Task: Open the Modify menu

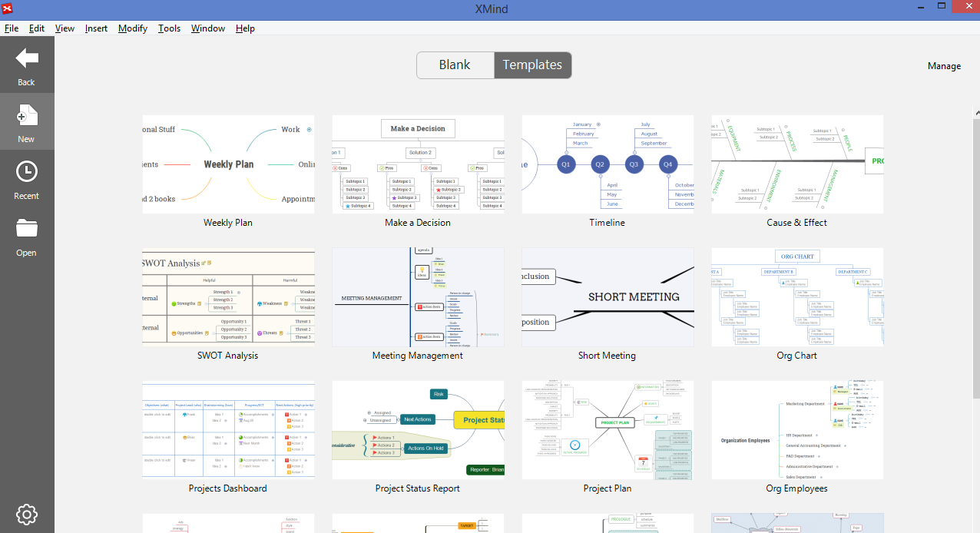Action: (133, 28)
